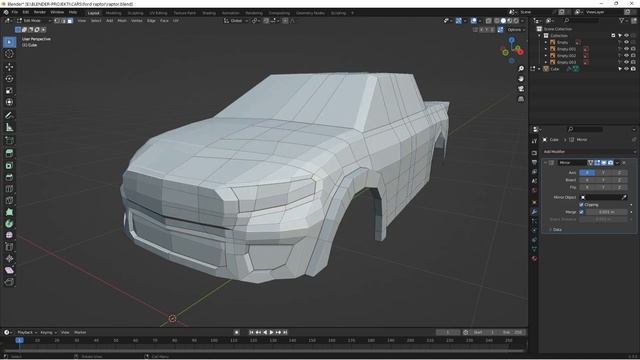
Task: Select the Shear tool
Action: coord(9,271)
